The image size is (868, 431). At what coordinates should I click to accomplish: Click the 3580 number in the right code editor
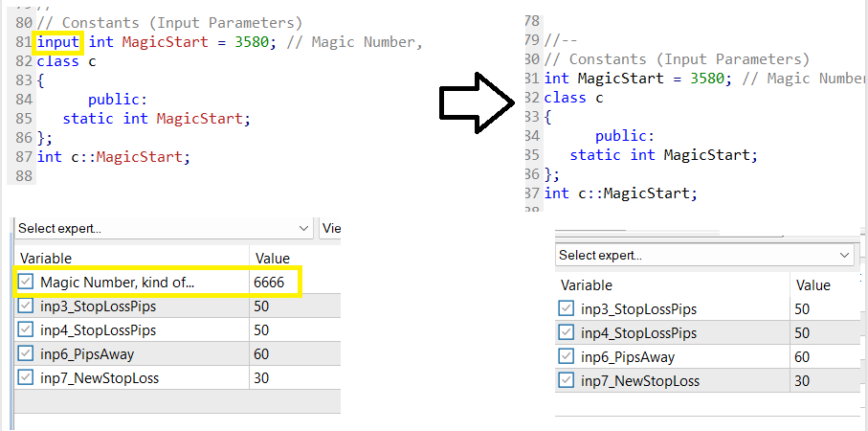[x=707, y=79]
